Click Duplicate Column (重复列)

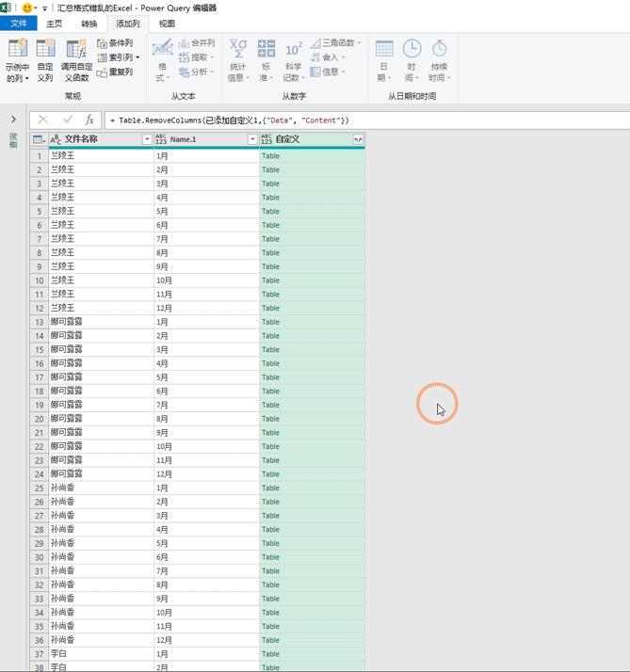pyautogui.click(x=115, y=72)
